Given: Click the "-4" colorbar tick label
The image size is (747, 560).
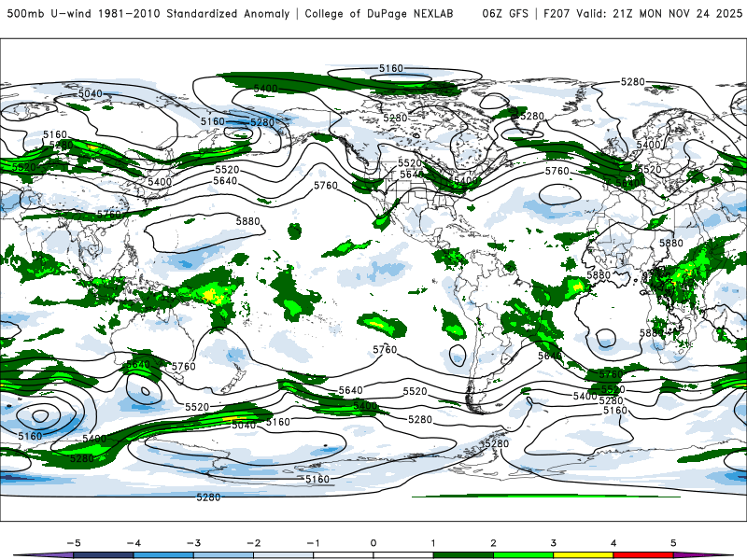Looking at the screenshot, I should [134, 543].
